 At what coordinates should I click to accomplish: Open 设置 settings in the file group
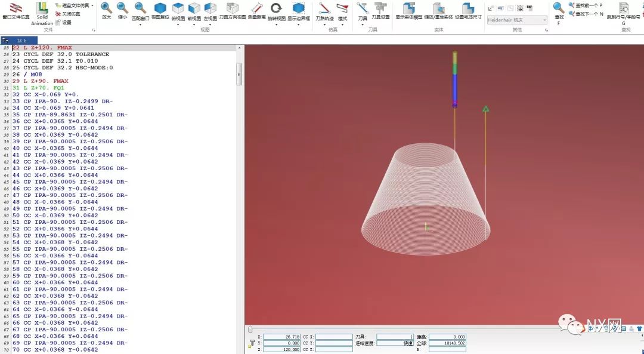(64, 23)
